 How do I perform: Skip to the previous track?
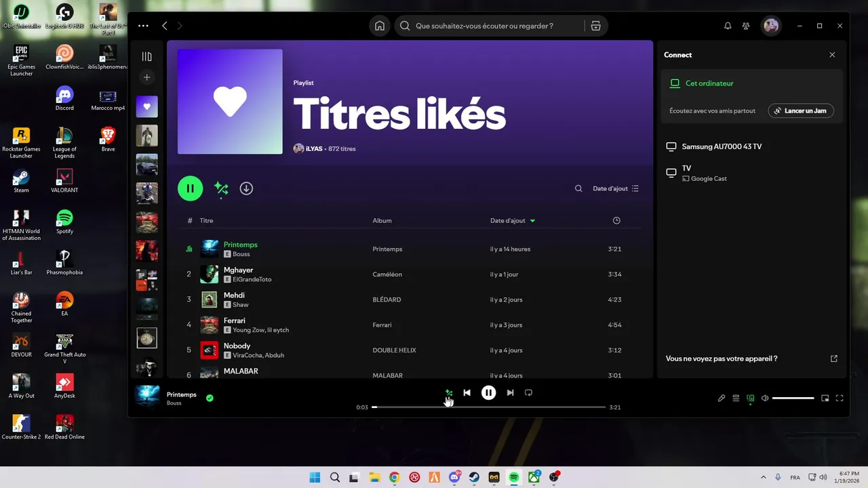point(467,392)
